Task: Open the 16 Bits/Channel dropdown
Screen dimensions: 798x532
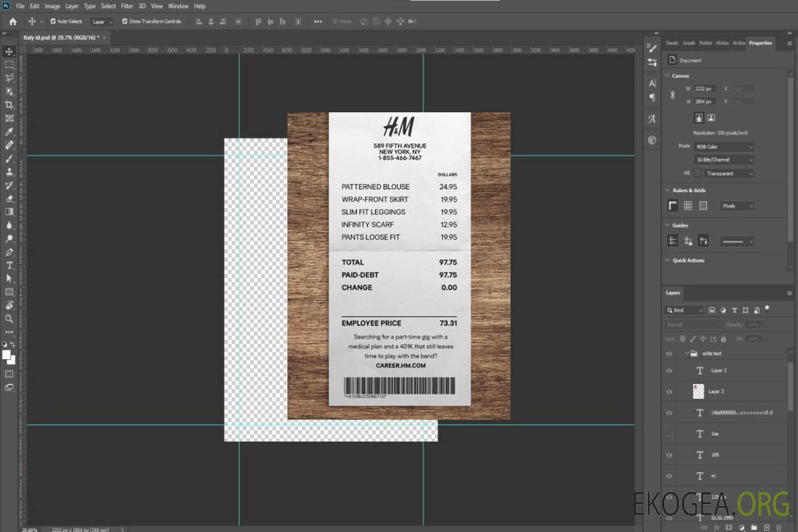Action: pos(724,160)
